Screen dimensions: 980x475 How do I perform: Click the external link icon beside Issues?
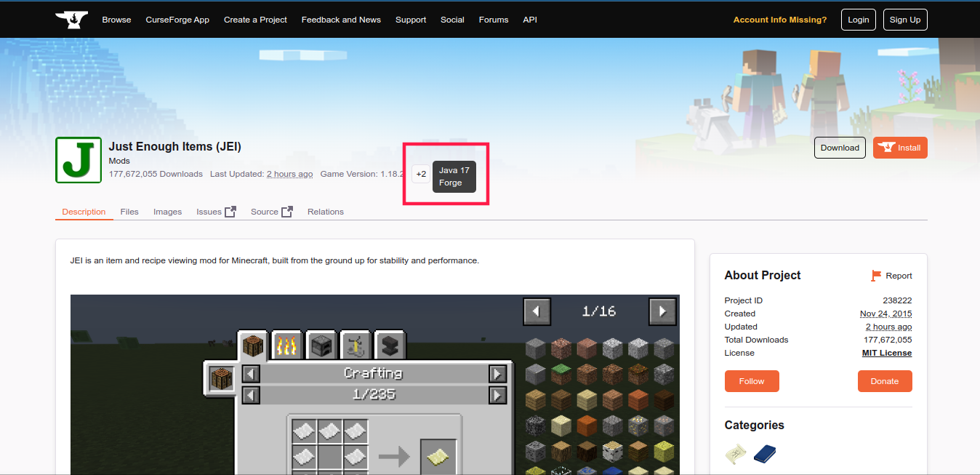point(230,212)
